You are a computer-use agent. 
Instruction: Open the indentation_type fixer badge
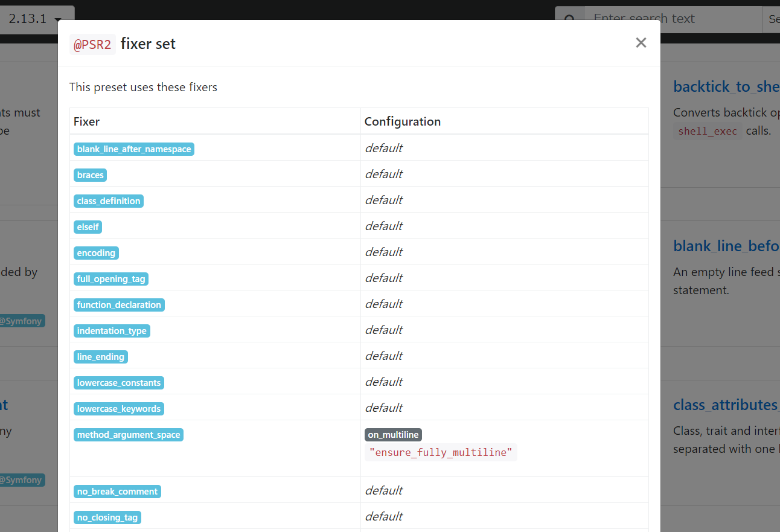(x=112, y=331)
